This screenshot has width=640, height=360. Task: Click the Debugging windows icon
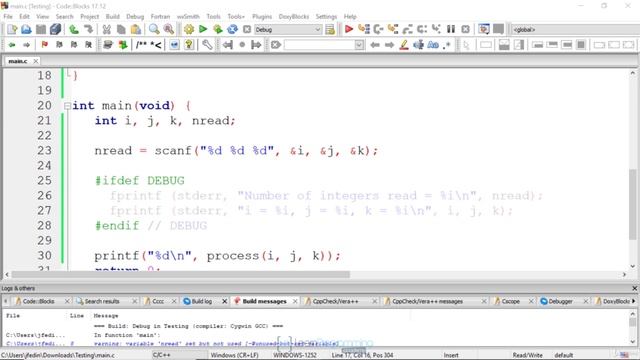pyautogui.click(x=484, y=29)
